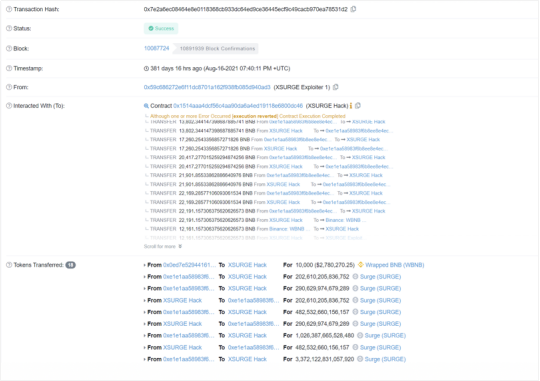This screenshot has height=381, width=540.
Task: Open Binance: WBNB sender in 12,161 BNB transfer
Action: pyautogui.click(x=289, y=229)
